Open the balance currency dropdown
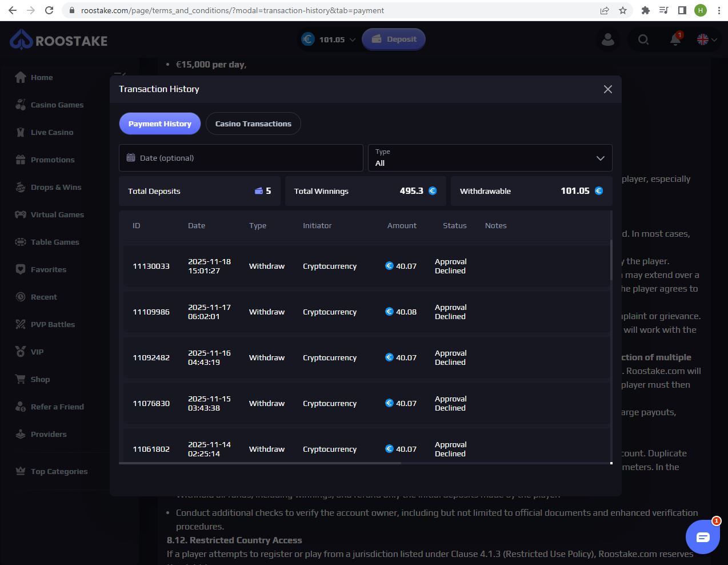Viewport: 728px width, 565px height. click(329, 39)
